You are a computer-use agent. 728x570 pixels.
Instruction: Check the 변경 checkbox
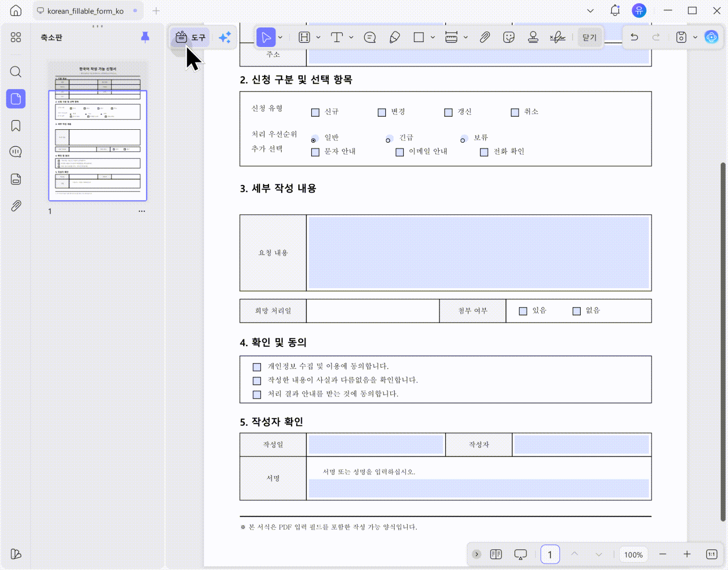[x=382, y=112]
